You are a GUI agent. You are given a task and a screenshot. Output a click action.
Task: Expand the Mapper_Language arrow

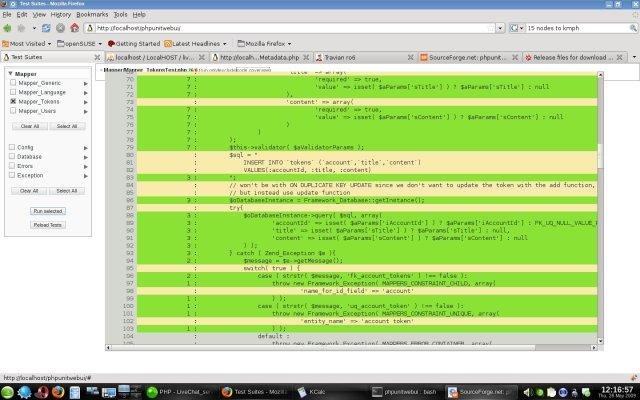(86, 93)
